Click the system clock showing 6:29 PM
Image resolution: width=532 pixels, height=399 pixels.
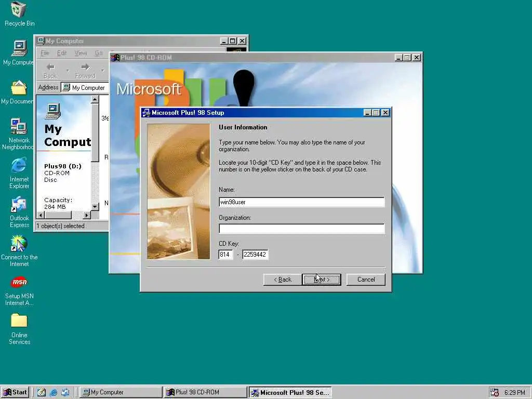pyautogui.click(x=515, y=393)
